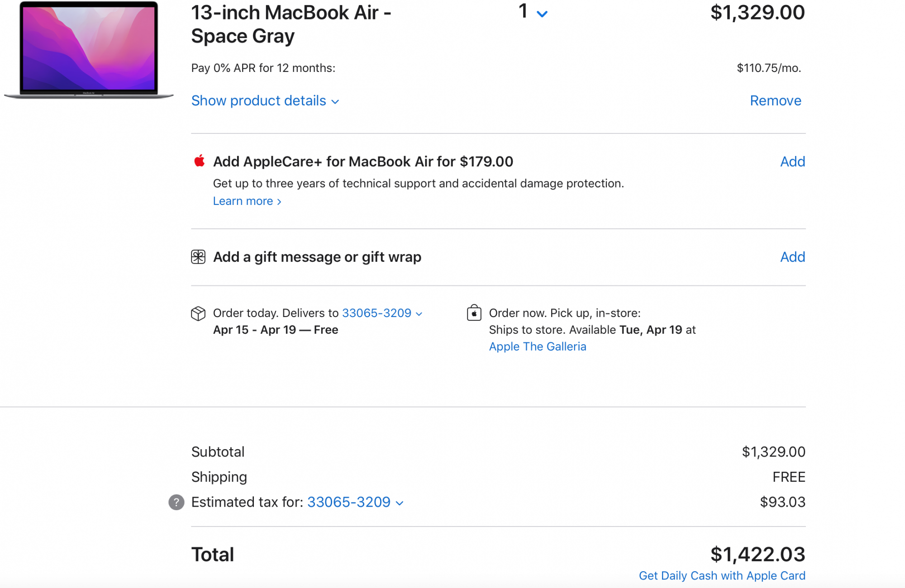The width and height of the screenshot is (905, 588).
Task: Click the $1,422.03 total amount
Action: pos(757,554)
